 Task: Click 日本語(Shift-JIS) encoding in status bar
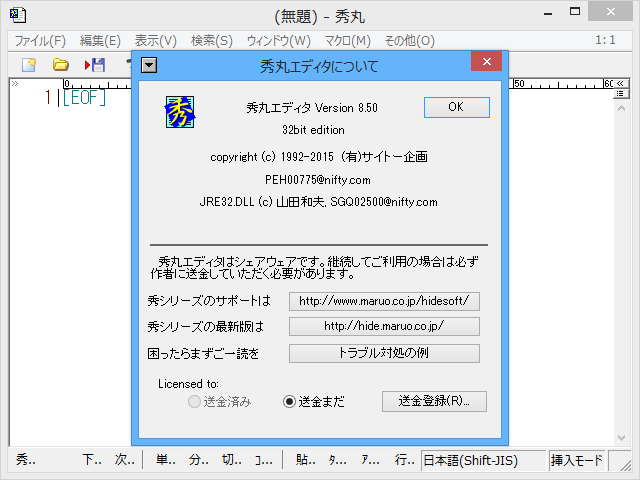[483, 460]
